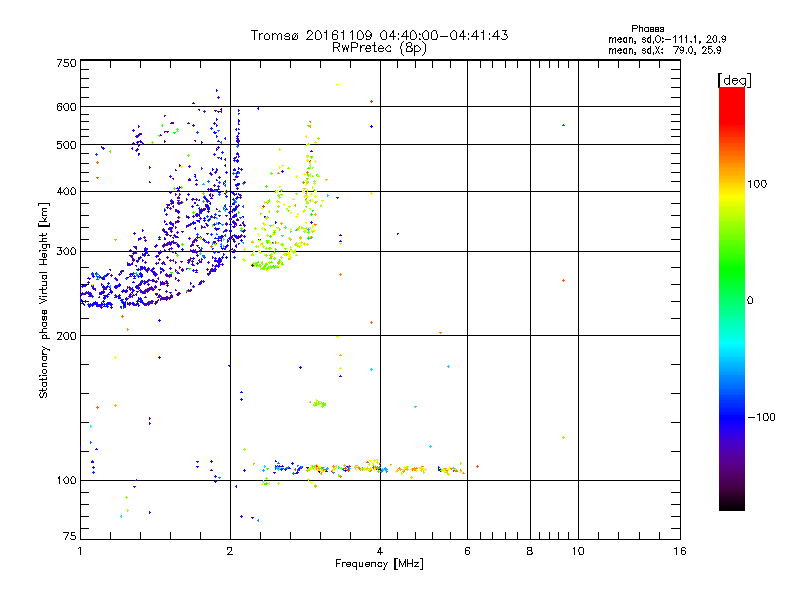The image size is (800, 600).
Task: Click the "300" tick label on height axis
Action: pyautogui.click(x=66, y=252)
